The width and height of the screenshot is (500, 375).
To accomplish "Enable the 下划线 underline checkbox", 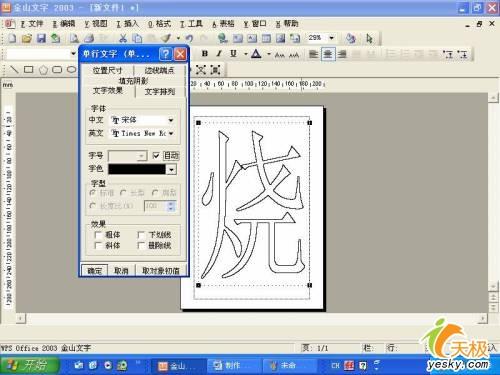I will [x=141, y=235].
